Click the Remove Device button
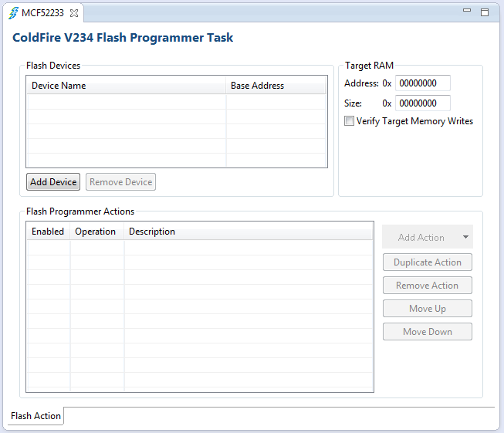Viewport: 504px width, 433px height. click(x=121, y=182)
